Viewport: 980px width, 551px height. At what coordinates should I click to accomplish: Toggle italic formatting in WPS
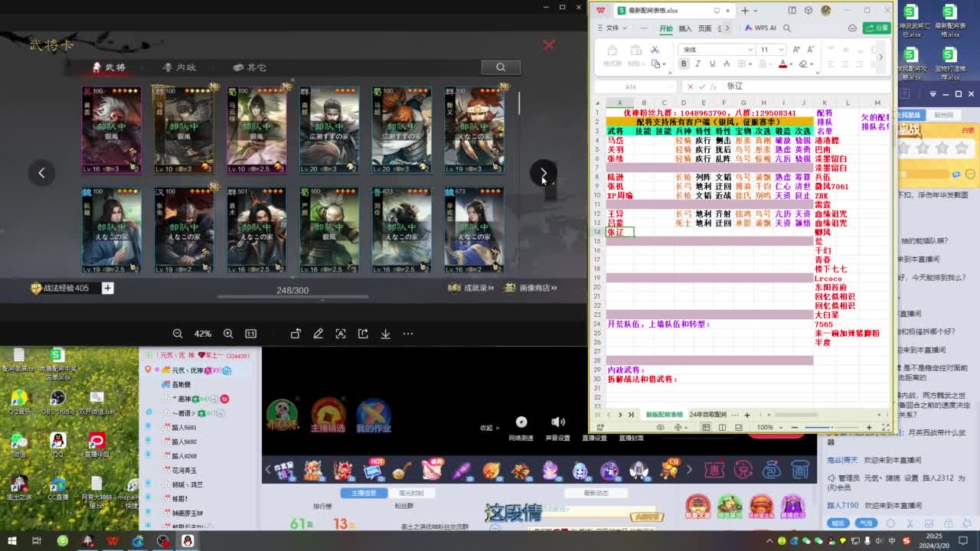[x=698, y=64]
